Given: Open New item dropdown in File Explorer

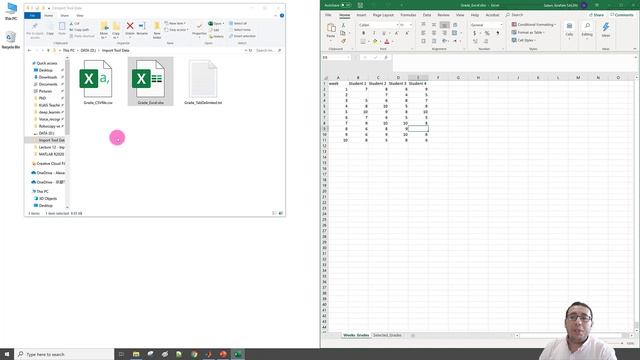Looking at the screenshot, I should [176, 24].
